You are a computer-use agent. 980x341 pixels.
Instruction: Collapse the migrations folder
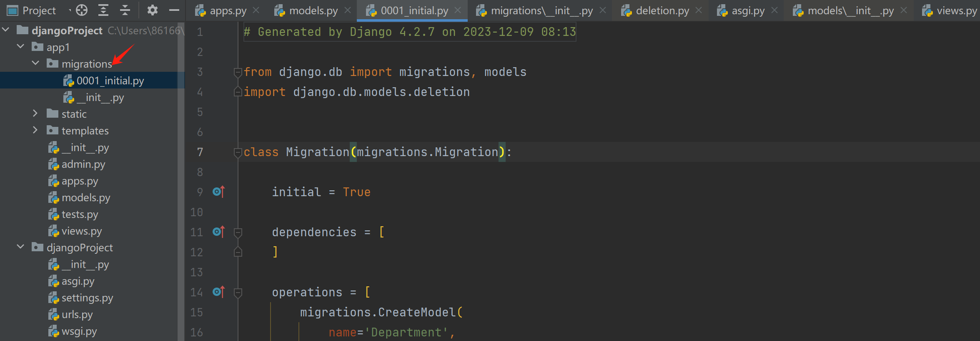tap(35, 63)
